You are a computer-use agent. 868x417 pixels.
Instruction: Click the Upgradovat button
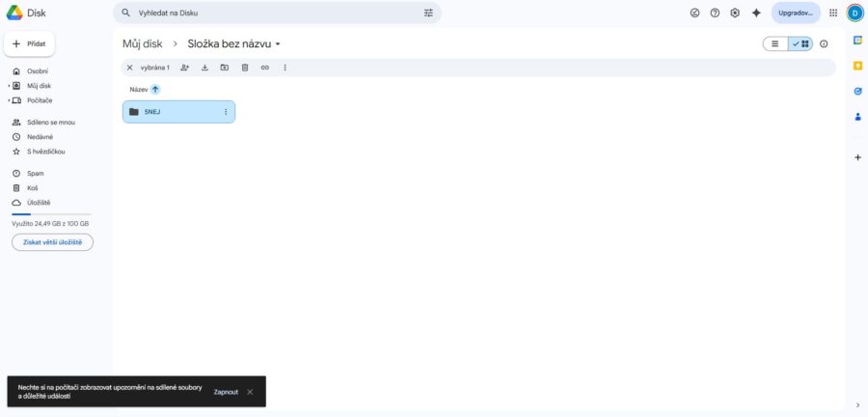(x=796, y=13)
